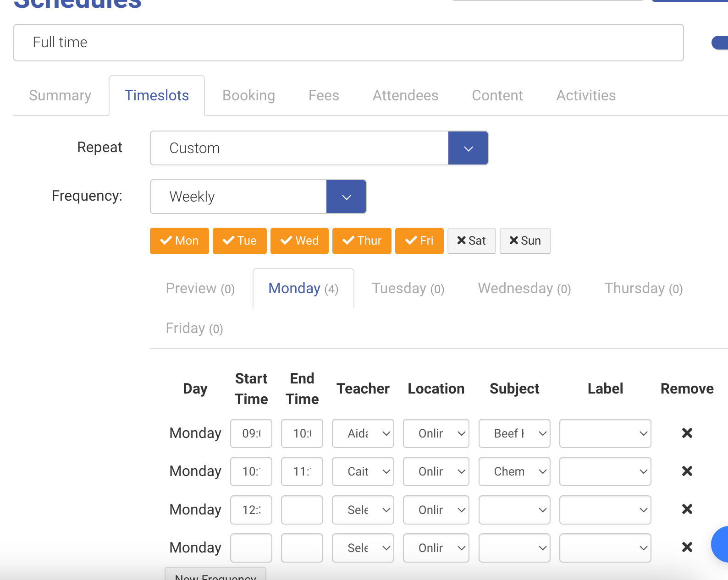Remove the third Monday timeslot row
The width and height of the screenshot is (728, 580).
pyautogui.click(x=687, y=509)
